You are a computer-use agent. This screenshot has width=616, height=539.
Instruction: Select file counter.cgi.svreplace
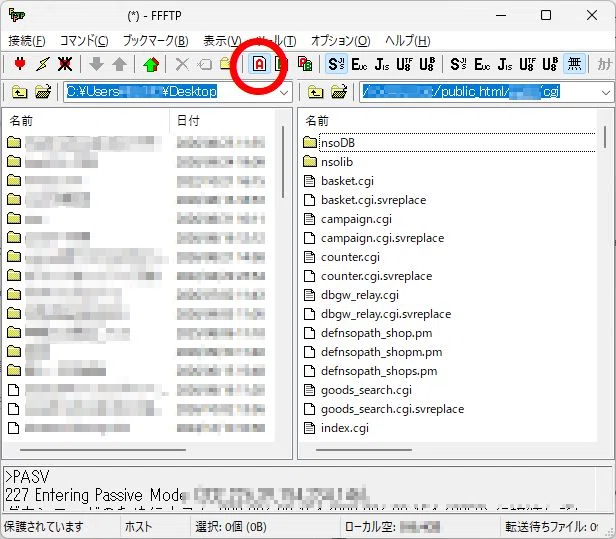376,276
